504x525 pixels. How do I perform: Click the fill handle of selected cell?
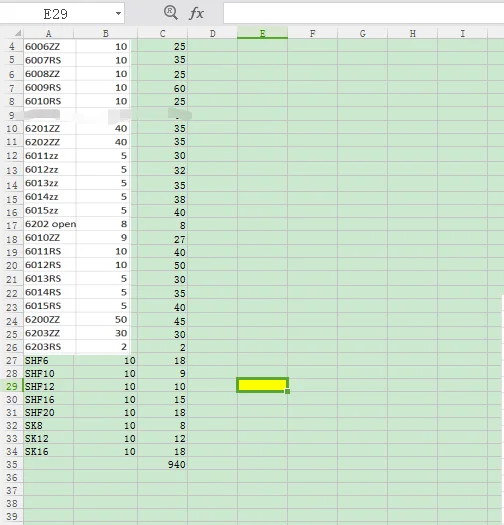click(288, 391)
